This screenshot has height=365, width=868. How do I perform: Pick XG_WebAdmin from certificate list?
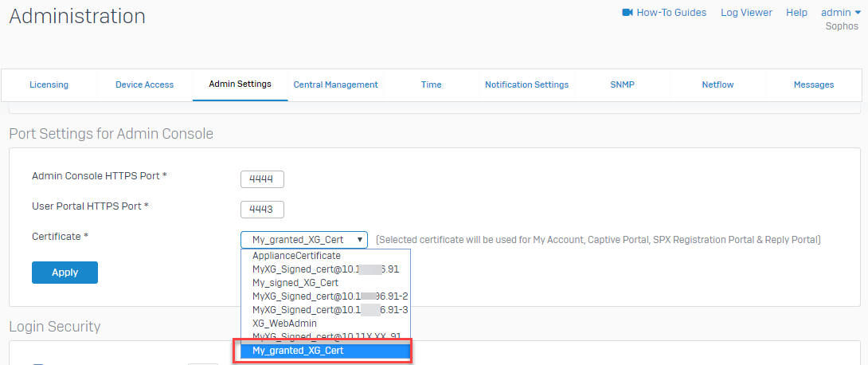coord(284,324)
